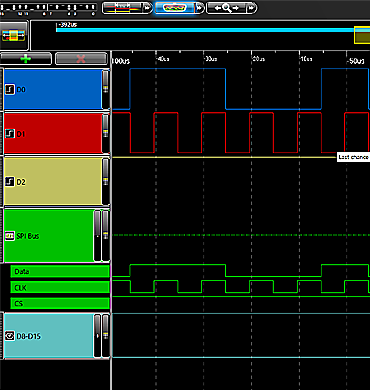This screenshot has width=370, height=390.
Task: Adjust the right slider on the SPI Bus row
Action: click(x=106, y=236)
